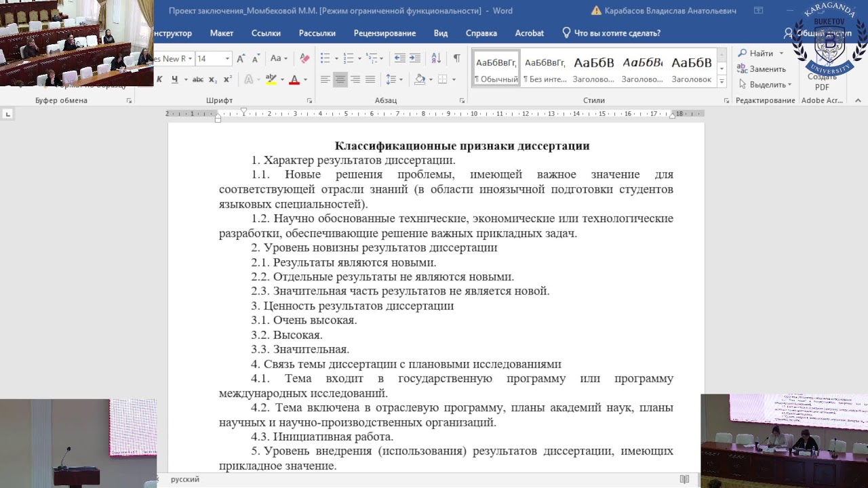The height and width of the screenshot is (488, 868).
Task: Apply shading fill to the paragraph
Action: tap(420, 79)
